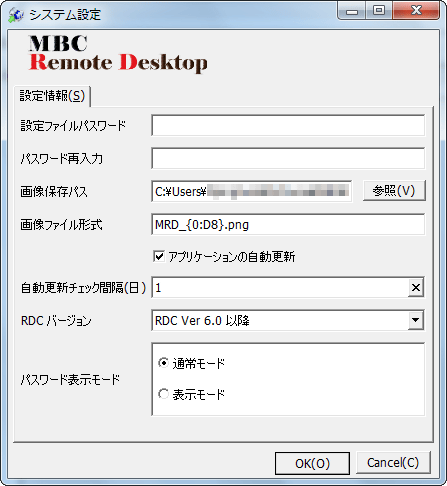The width and height of the screenshot is (447, 486).
Task: Click the Cancel(C) button
Action: pos(393,463)
